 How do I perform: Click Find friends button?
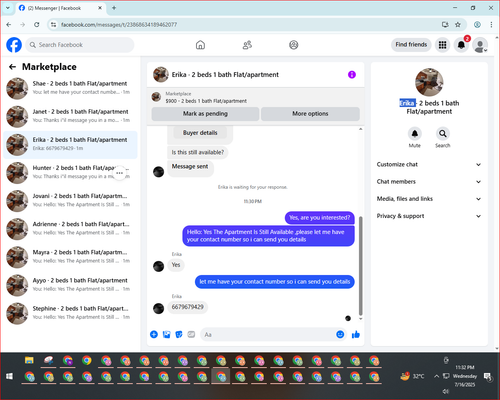[411, 45]
